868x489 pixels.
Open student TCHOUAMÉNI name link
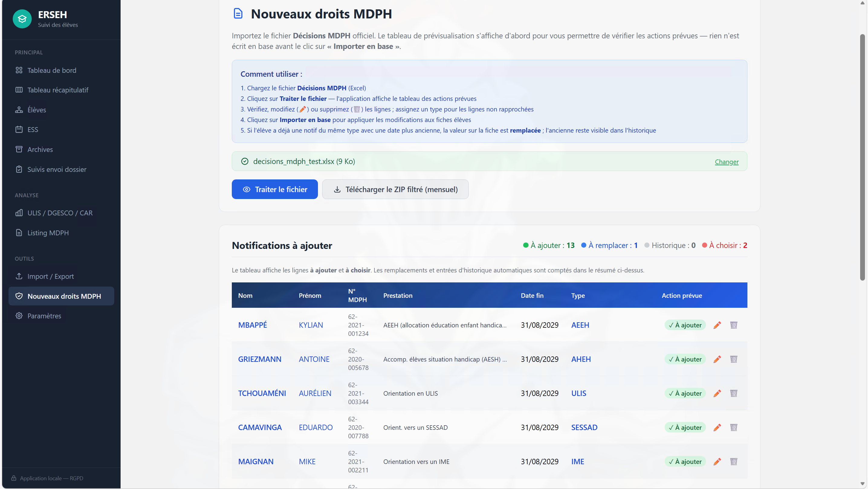[262, 393]
